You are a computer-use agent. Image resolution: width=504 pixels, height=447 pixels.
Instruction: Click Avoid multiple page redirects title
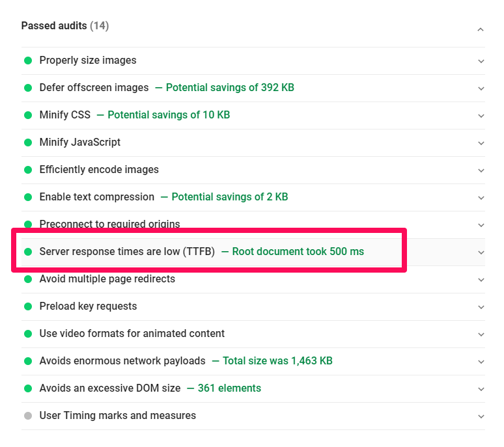tap(107, 279)
